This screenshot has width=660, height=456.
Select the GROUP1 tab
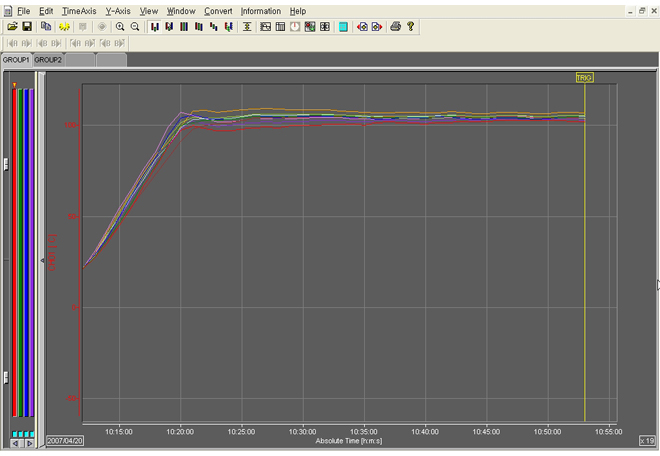tap(16, 60)
